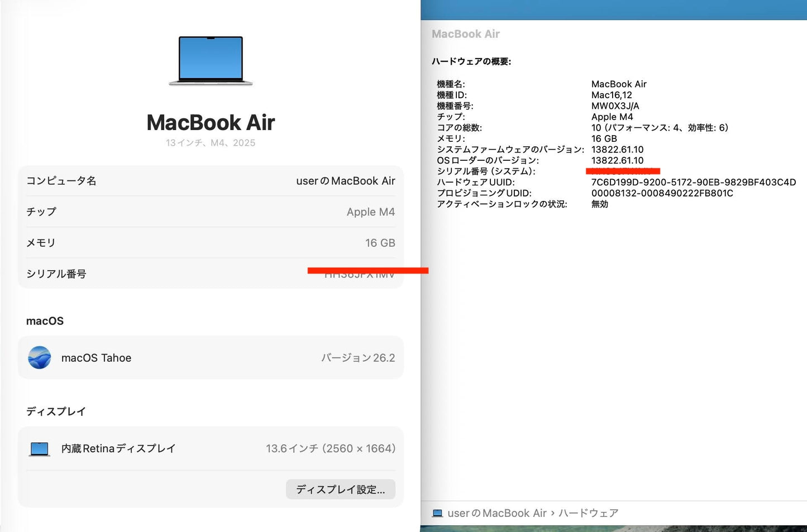Click the laptop icon in System Information path bar
807x532 pixels.
coord(438,513)
